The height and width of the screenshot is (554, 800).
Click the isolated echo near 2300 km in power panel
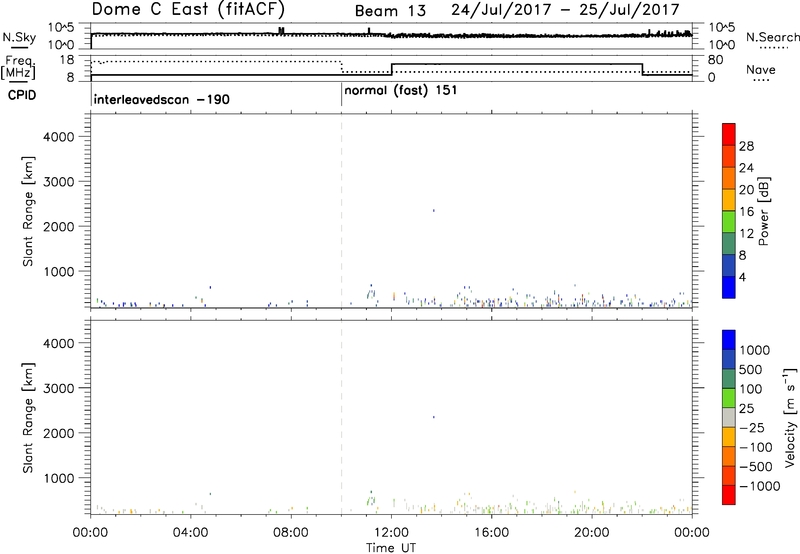434,210
